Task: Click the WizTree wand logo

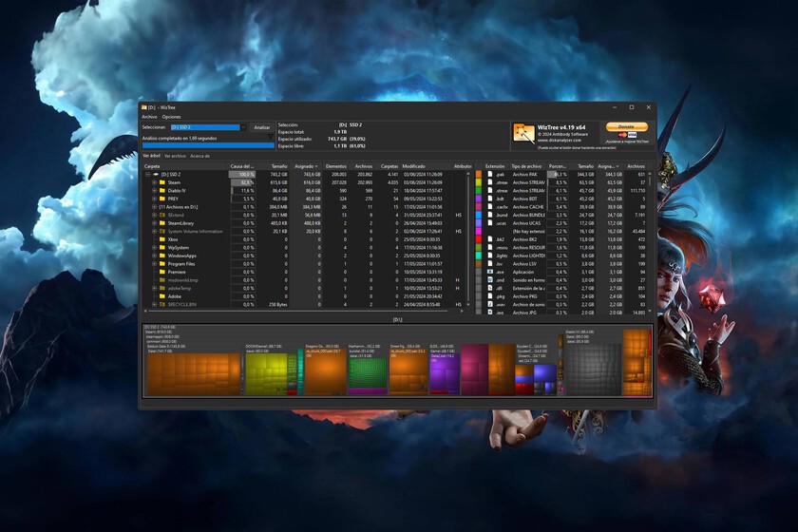Action: point(523,134)
